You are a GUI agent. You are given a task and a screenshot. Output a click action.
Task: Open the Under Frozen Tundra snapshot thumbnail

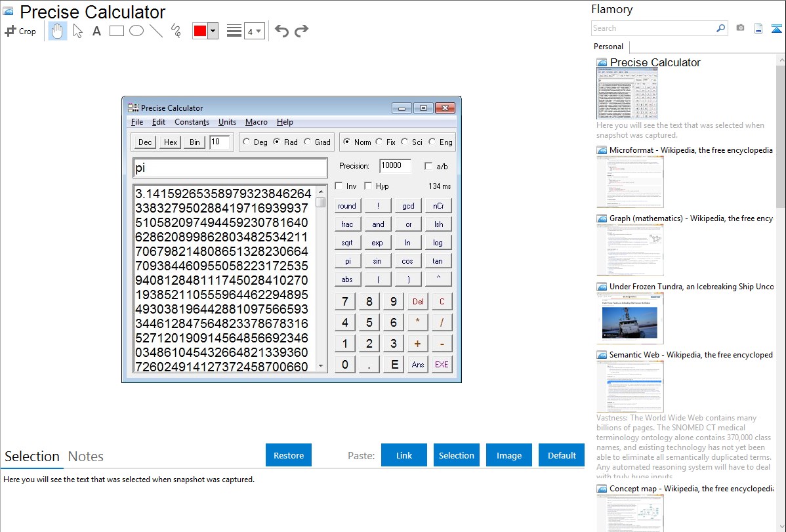[x=630, y=318]
